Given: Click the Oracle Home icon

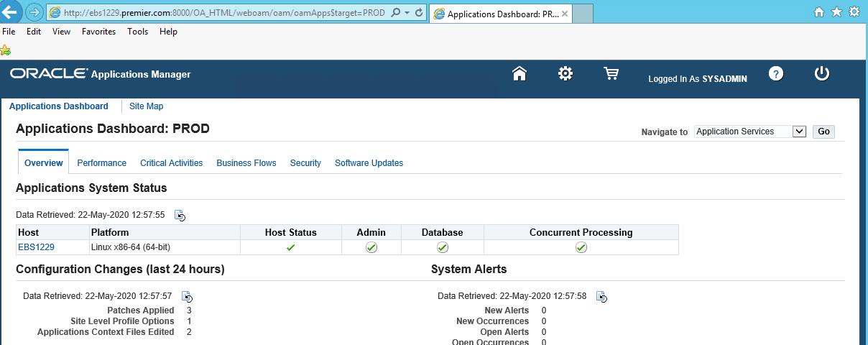Looking at the screenshot, I should pyautogui.click(x=519, y=74).
